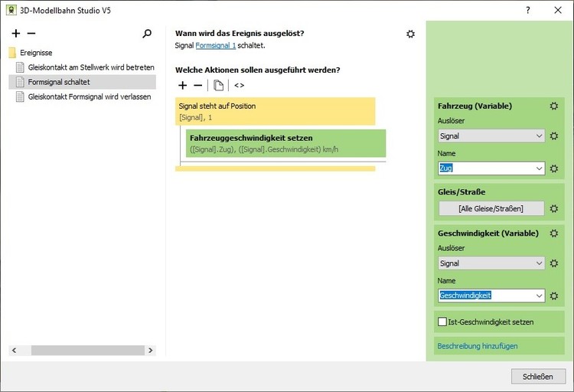Follow the Formsignal 1 link
This screenshot has width=574, height=392.
pyautogui.click(x=216, y=46)
